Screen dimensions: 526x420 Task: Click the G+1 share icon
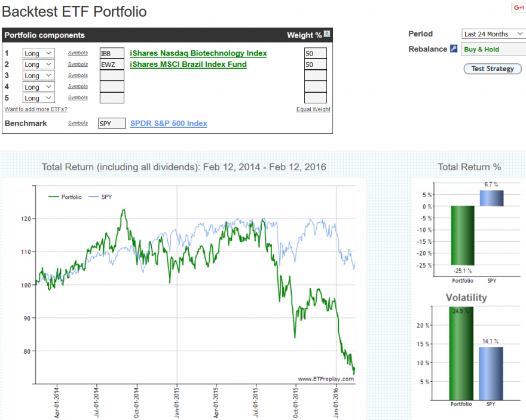point(519,7)
